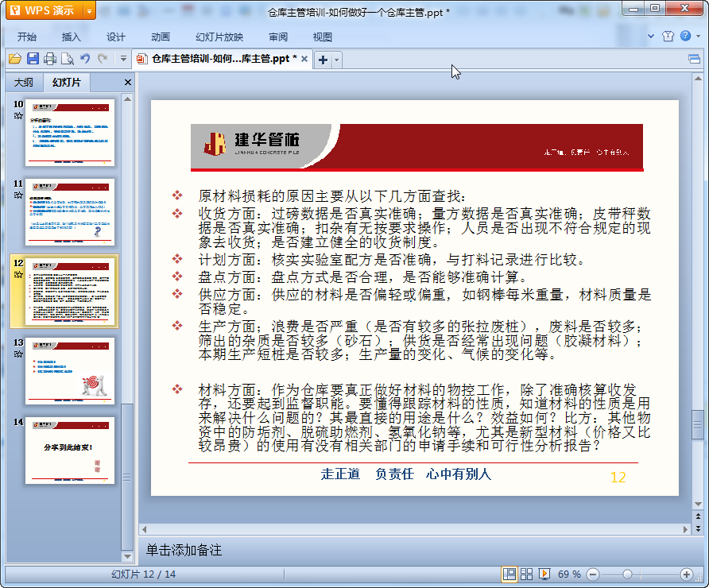The width and height of the screenshot is (709, 588).
Task: Open the 动画 ribbon tab
Action: (160, 37)
